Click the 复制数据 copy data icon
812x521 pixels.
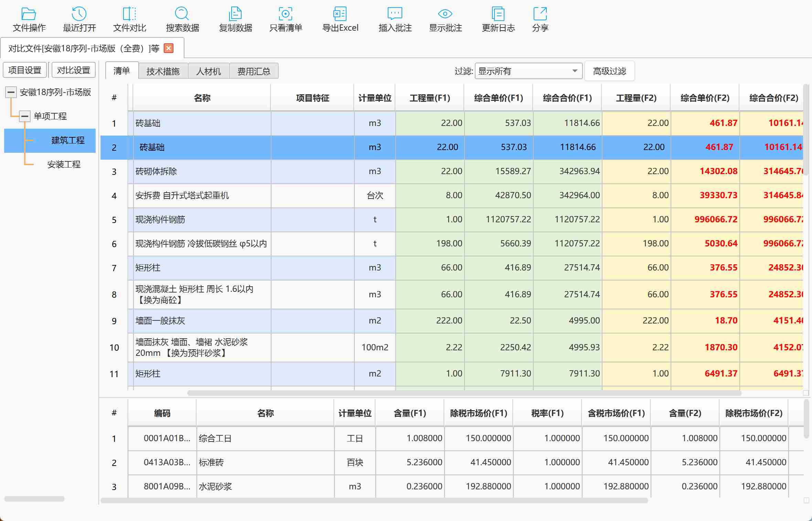[x=235, y=20]
